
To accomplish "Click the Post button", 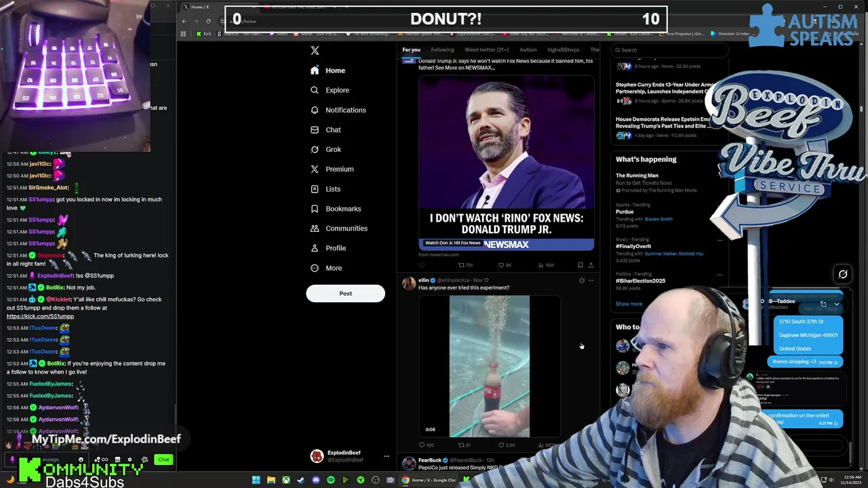I will point(345,293).
